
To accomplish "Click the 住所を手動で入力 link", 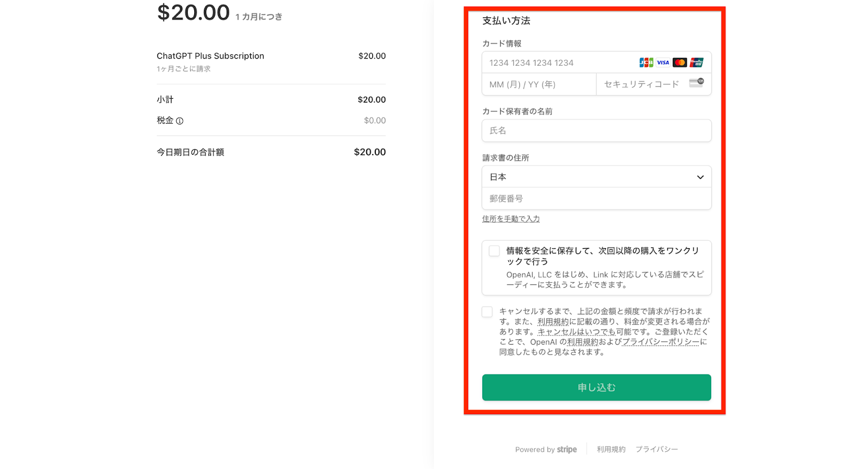I will coord(511,219).
